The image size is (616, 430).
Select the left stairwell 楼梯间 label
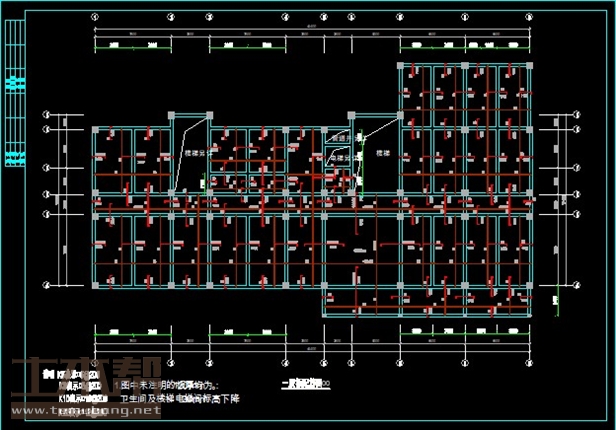[194, 154]
